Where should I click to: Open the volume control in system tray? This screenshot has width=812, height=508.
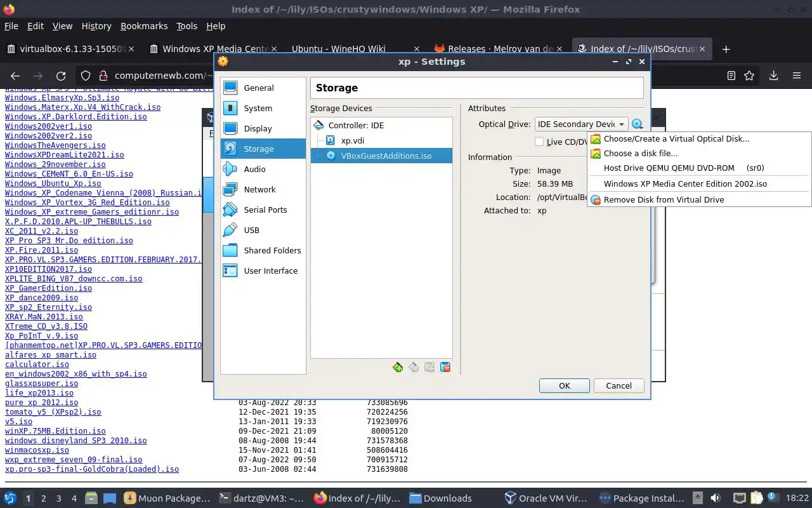[716, 498]
